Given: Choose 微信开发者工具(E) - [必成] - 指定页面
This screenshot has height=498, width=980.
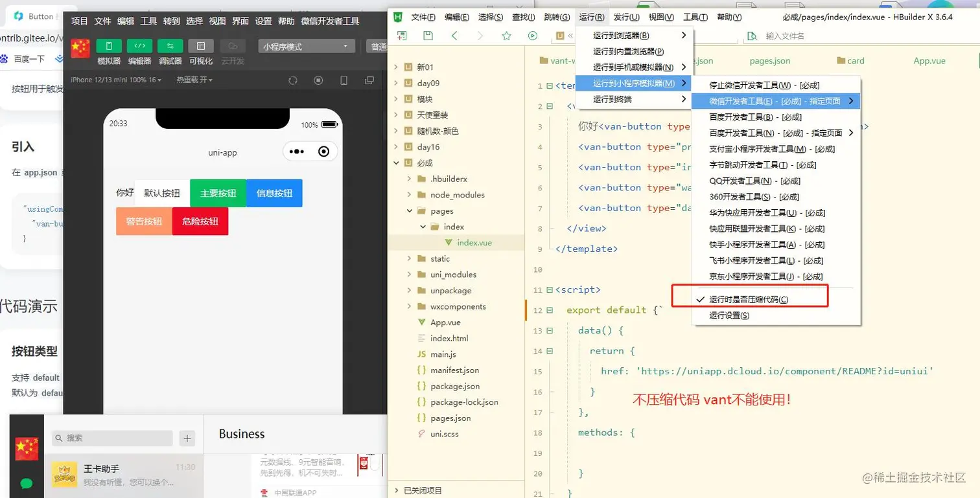Looking at the screenshot, I should [776, 101].
